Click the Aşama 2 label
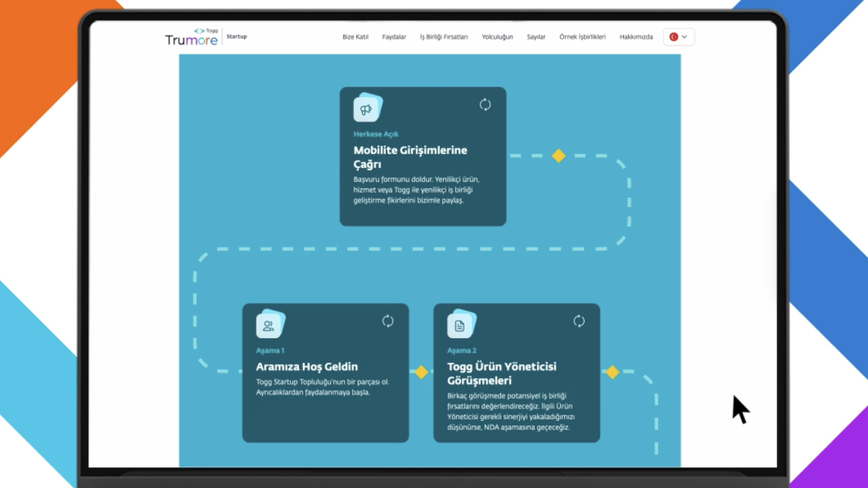 pyautogui.click(x=462, y=350)
